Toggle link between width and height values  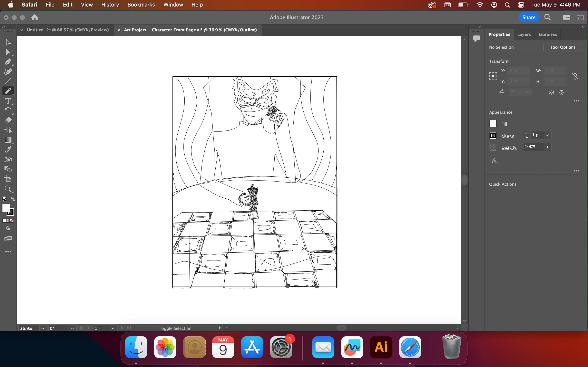click(575, 76)
